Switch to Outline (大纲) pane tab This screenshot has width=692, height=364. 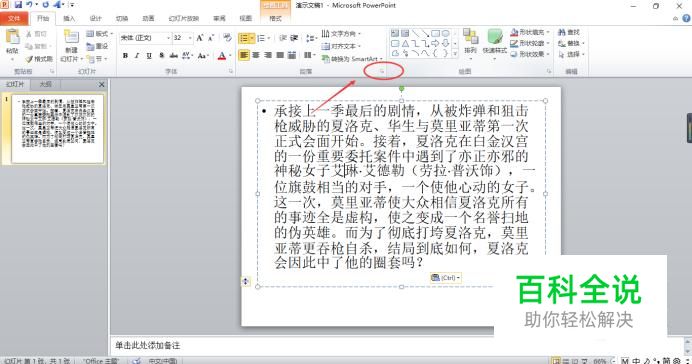pos(45,84)
